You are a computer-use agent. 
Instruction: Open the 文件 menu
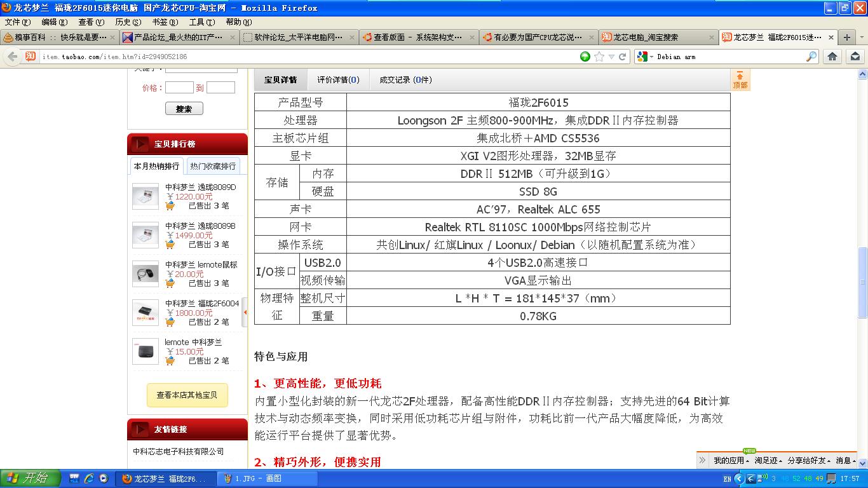click(17, 22)
